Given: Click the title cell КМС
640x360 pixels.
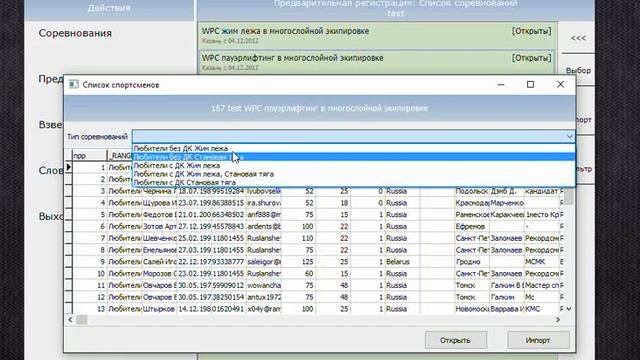Looking at the screenshot, I should pos(542,309).
